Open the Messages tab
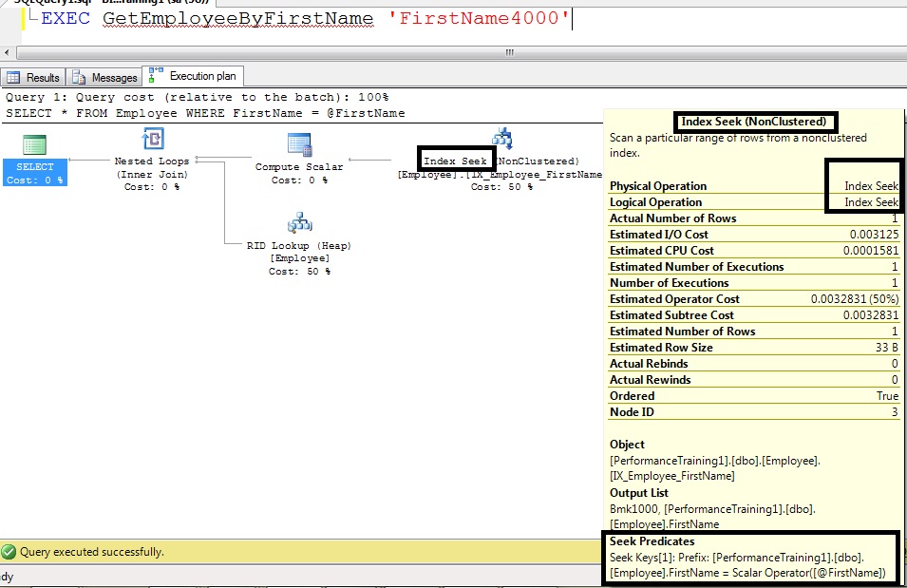 [105, 78]
